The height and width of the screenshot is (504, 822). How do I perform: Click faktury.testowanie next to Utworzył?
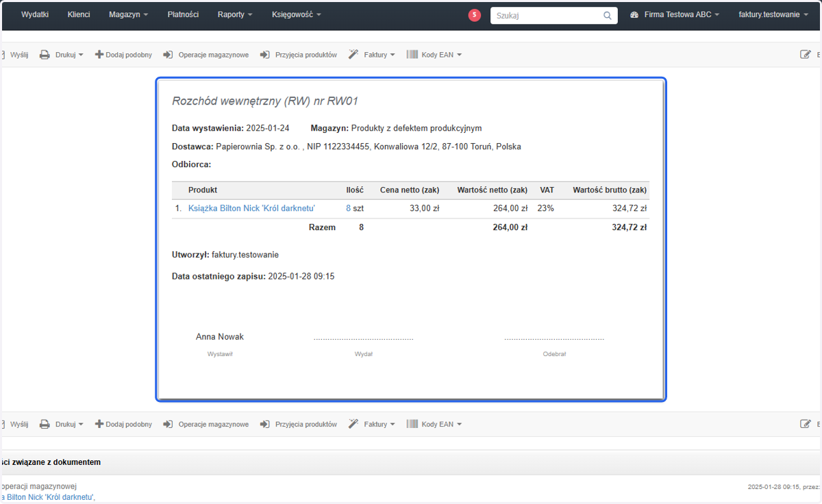(245, 255)
